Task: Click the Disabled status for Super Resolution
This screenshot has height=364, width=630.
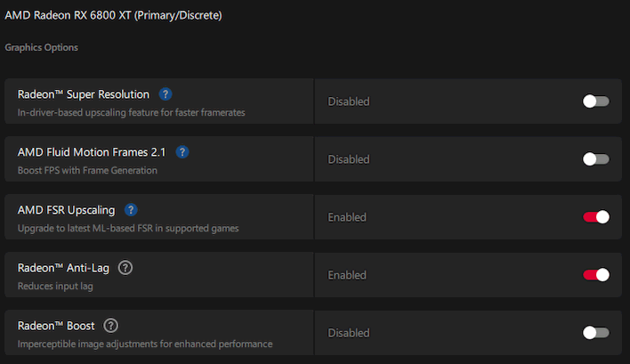Action: pyautogui.click(x=349, y=101)
